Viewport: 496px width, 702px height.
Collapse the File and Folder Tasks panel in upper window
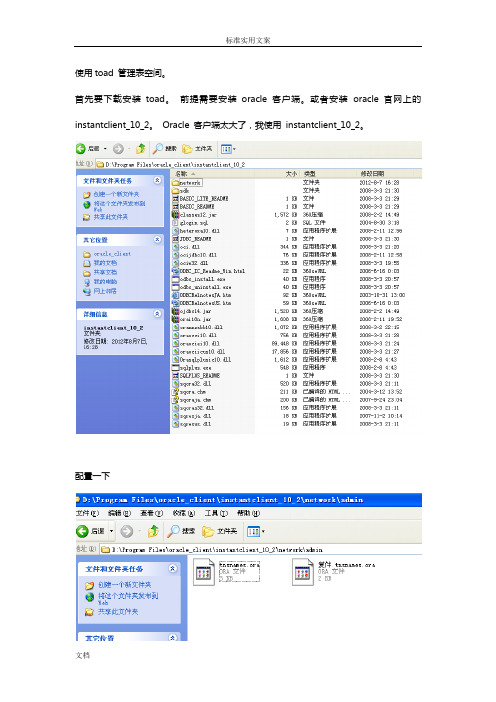click(157, 180)
